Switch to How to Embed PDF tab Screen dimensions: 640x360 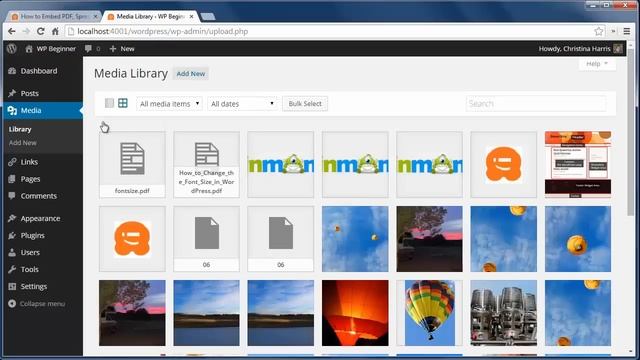pyautogui.click(x=53, y=16)
